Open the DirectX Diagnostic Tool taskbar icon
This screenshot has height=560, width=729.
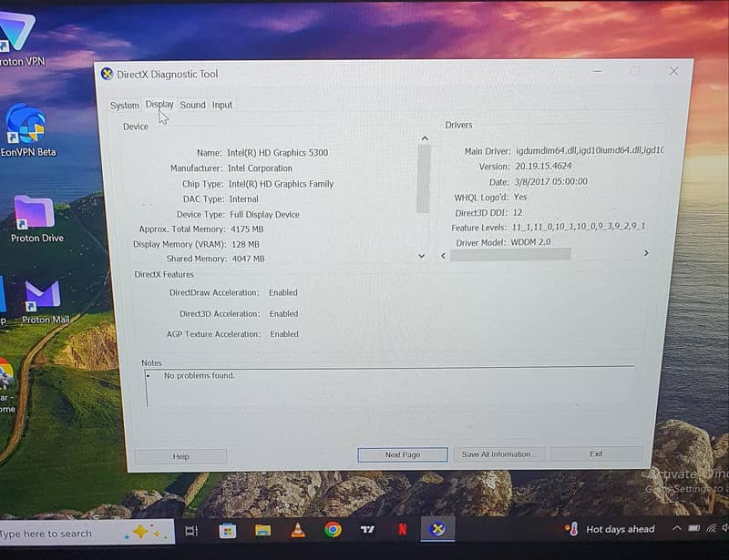click(x=438, y=529)
